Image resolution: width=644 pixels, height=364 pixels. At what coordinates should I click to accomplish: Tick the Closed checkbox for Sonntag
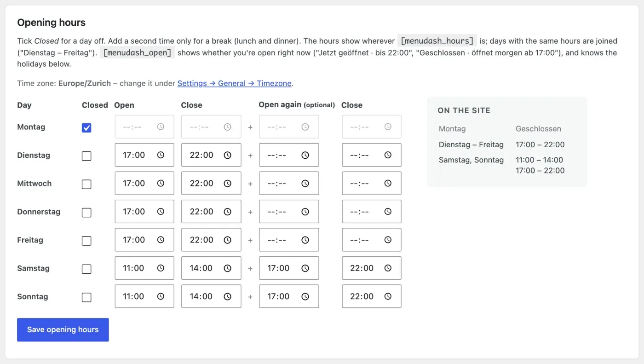86,297
